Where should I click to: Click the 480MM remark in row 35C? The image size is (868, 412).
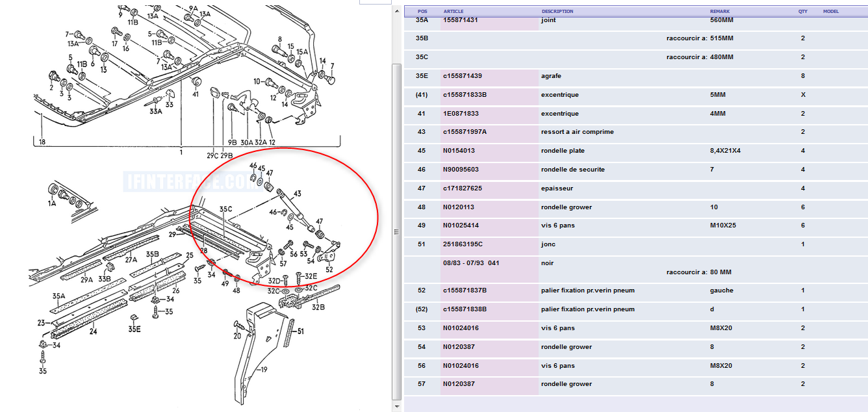click(x=722, y=57)
